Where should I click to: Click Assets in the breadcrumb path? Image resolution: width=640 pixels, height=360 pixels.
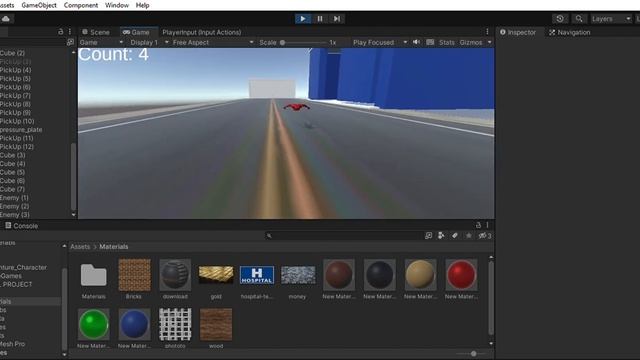tap(80, 247)
